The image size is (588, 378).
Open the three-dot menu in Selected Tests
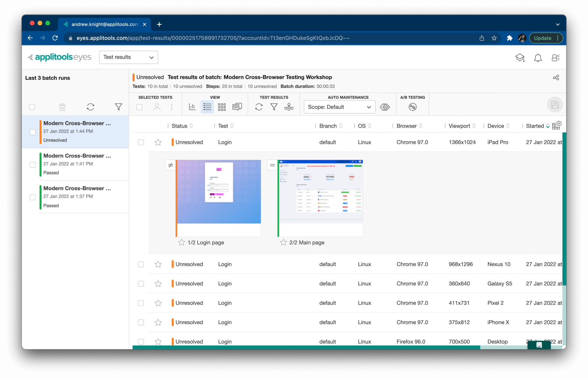(x=172, y=107)
